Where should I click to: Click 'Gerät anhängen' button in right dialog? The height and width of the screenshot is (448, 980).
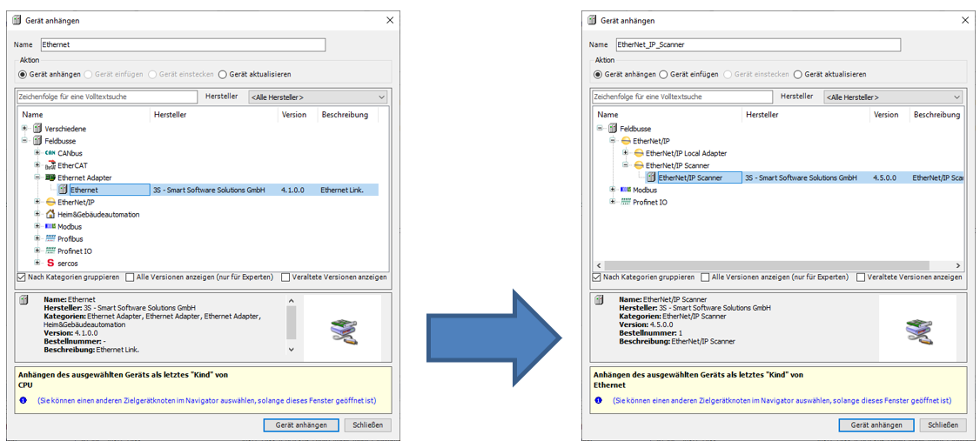click(876, 425)
